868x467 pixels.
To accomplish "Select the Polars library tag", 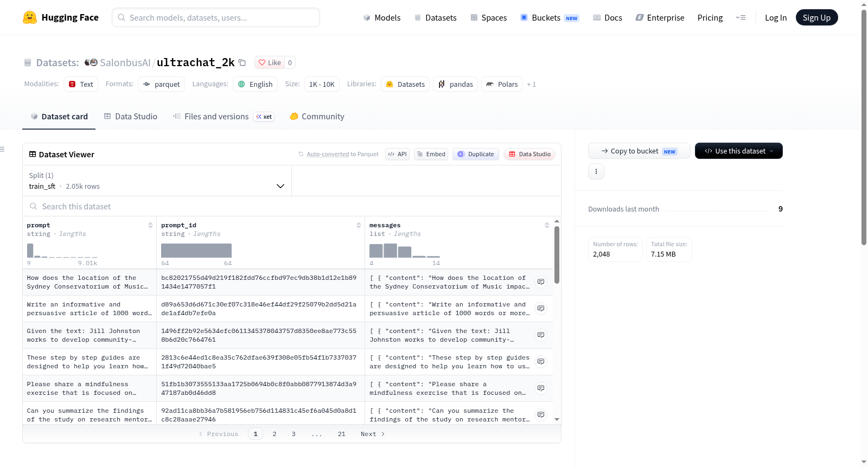I will [x=502, y=84].
